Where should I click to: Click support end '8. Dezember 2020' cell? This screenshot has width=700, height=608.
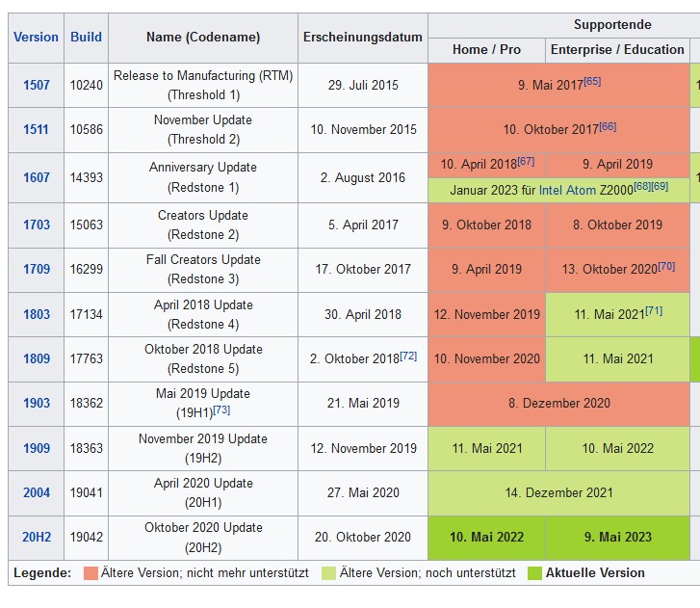click(558, 404)
